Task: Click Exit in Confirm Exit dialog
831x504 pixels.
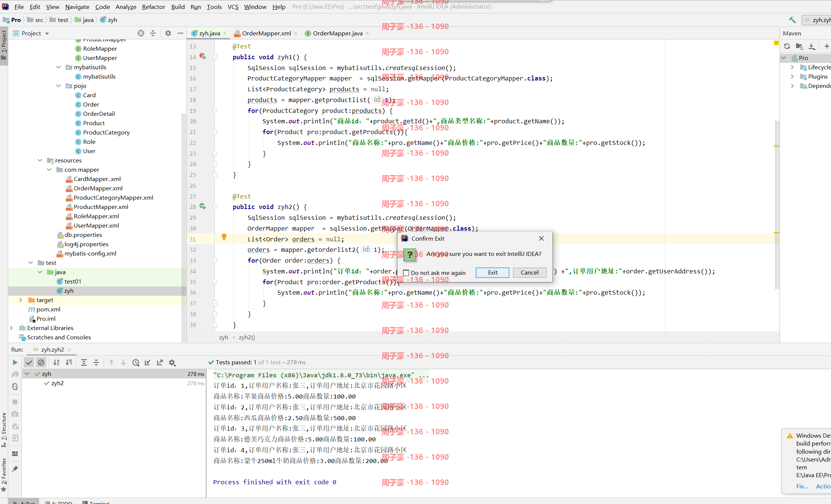Action: tap(492, 272)
